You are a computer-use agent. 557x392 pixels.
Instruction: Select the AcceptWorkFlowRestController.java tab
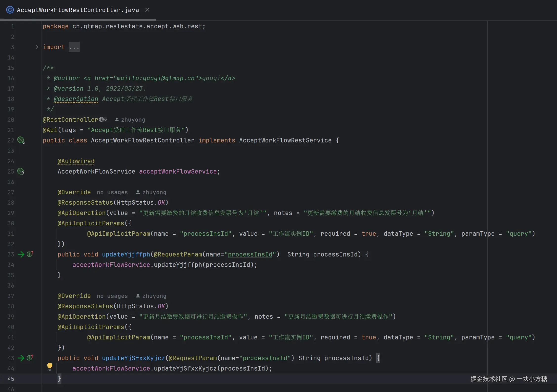tap(78, 10)
